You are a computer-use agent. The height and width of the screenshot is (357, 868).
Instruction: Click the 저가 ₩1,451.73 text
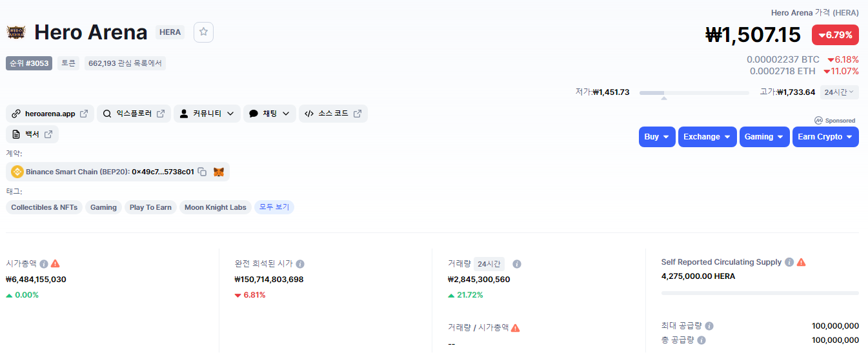click(x=603, y=92)
